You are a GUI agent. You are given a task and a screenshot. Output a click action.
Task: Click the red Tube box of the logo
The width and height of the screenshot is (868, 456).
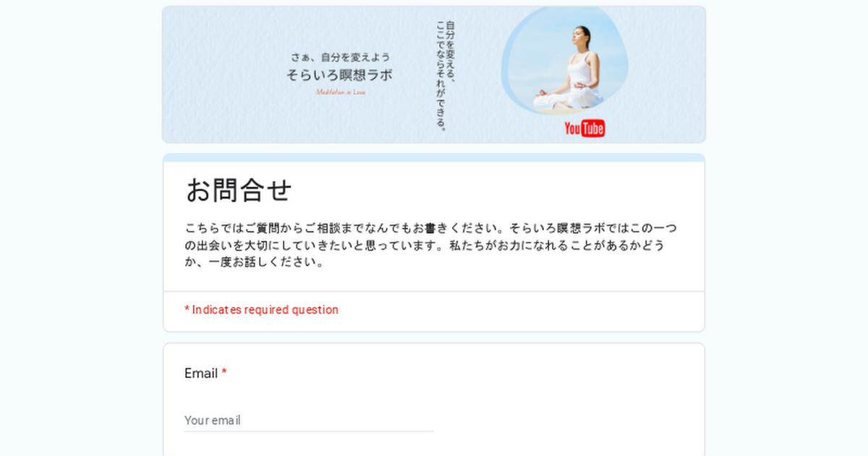point(593,129)
